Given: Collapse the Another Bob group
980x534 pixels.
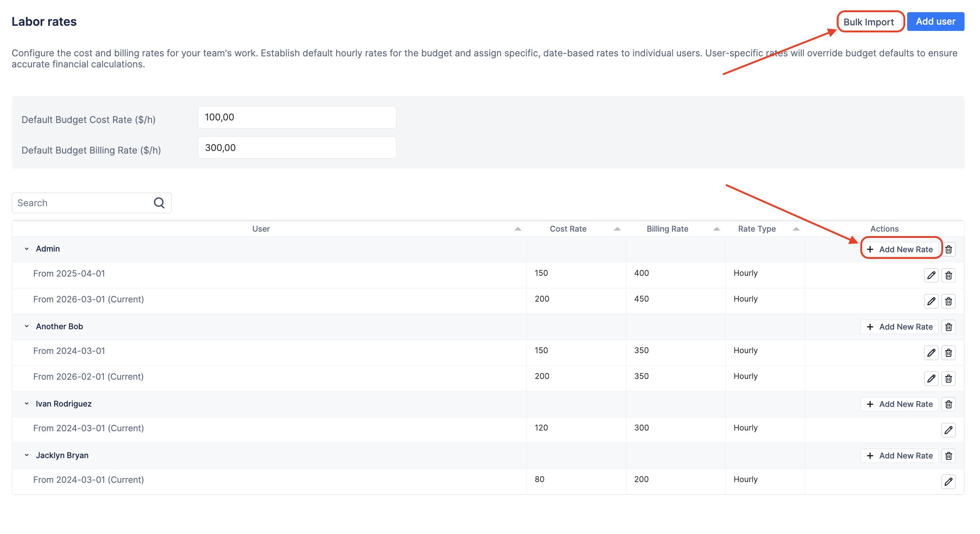Looking at the screenshot, I should [x=27, y=326].
